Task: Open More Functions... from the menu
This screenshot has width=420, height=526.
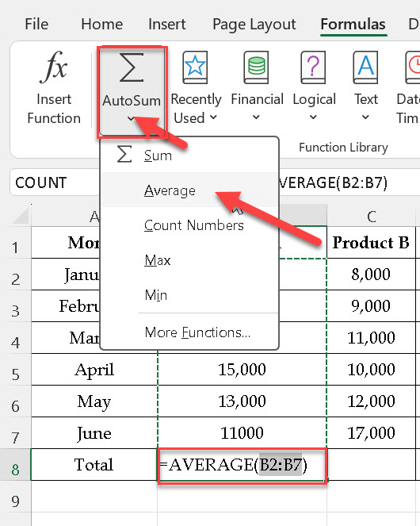Action: coord(189,332)
